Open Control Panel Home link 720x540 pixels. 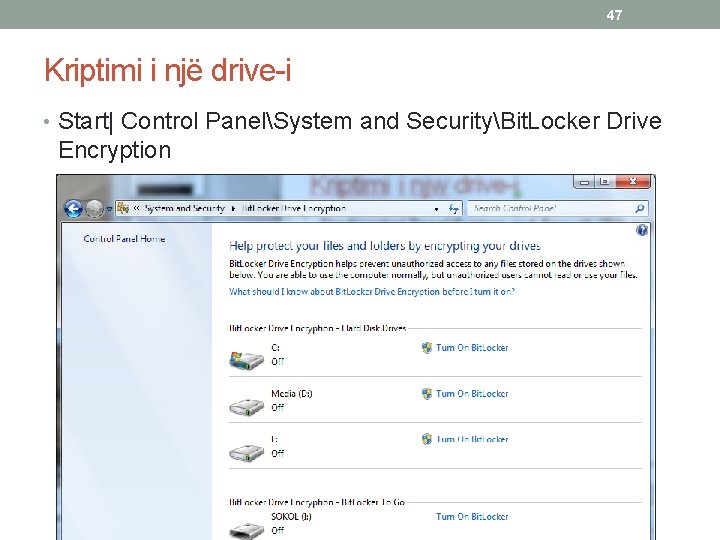(124, 239)
